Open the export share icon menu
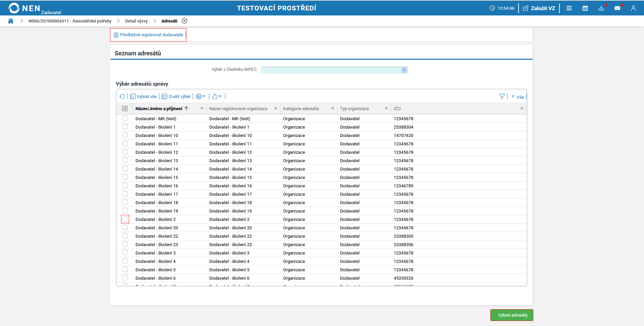The width and height of the screenshot is (644, 326). click(217, 97)
